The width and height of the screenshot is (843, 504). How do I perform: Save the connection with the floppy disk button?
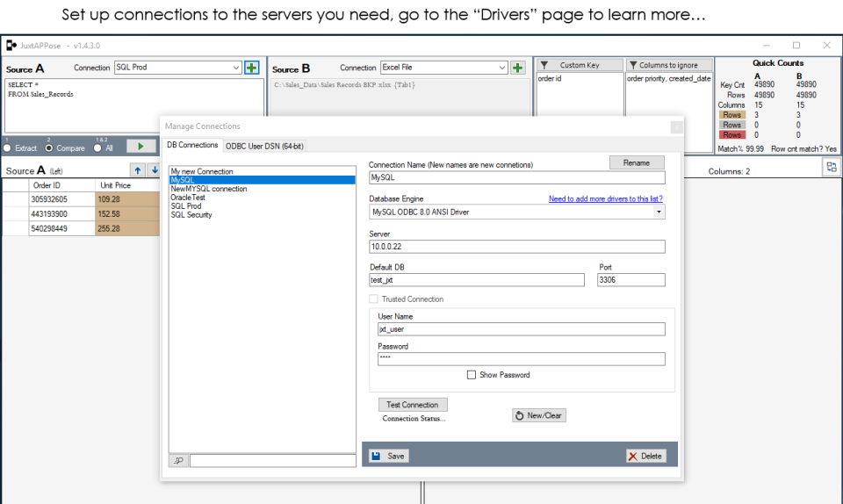coord(388,456)
